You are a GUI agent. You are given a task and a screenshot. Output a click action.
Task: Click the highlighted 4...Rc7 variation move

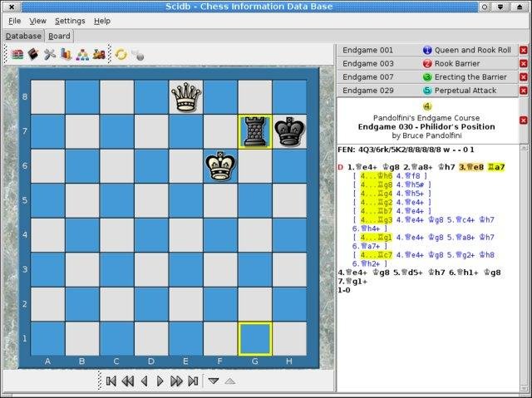click(375, 255)
